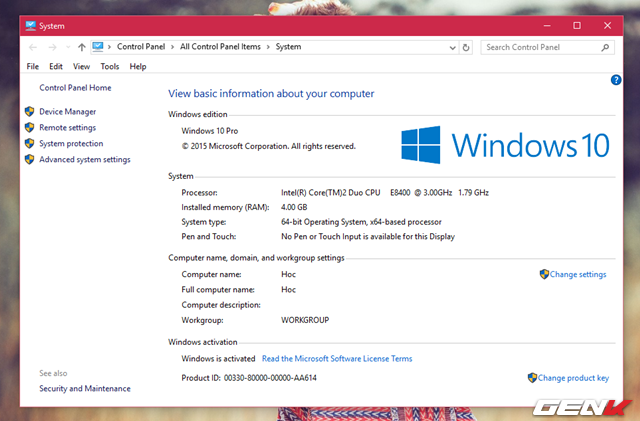Click the Windows 10 Pro edition text
This screenshot has width=640, height=421.
(210, 131)
